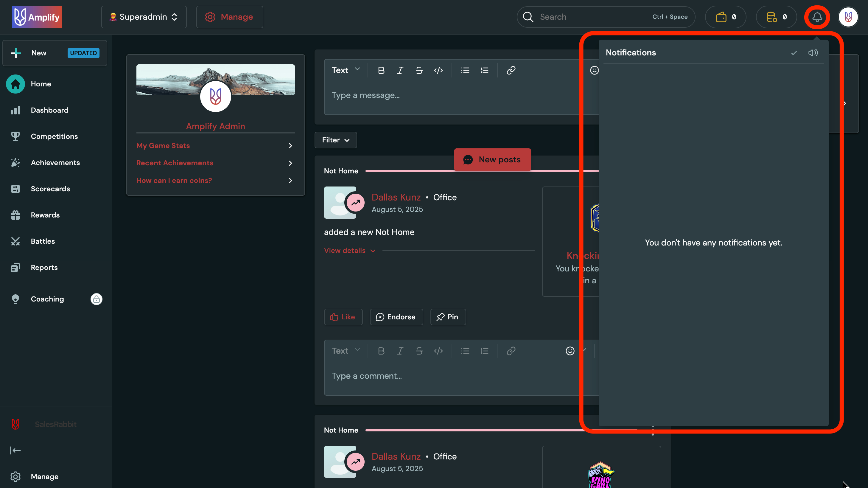Like Dallas Kunz's Not Home post
The width and height of the screenshot is (868, 488).
point(343,317)
